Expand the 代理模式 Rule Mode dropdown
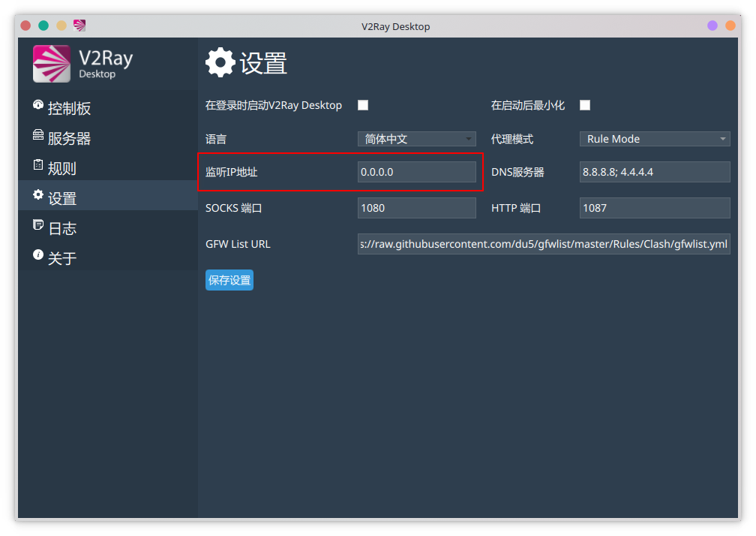Viewport: 756px width, 536px height. [654, 139]
